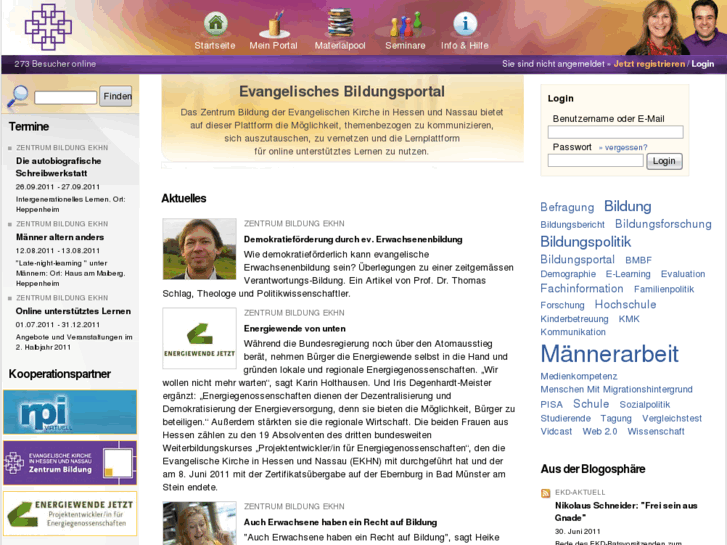This screenshot has height=545, width=727.
Task: Open the Energiewende Jetzt article thumbnail
Action: pyautogui.click(x=199, y=338)
